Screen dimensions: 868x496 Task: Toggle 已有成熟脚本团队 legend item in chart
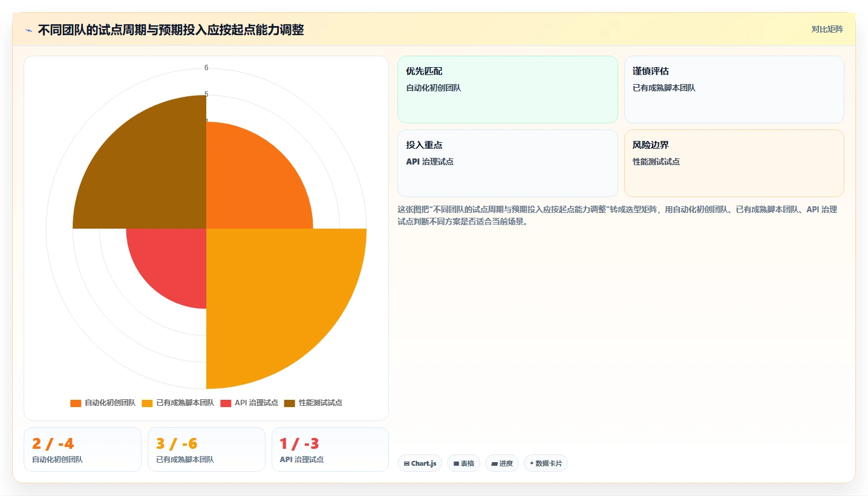[x=178, y=403]
